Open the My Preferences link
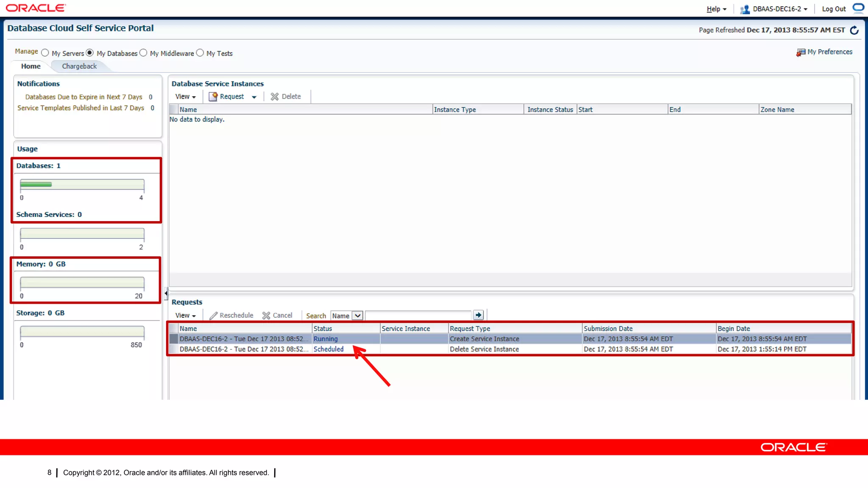The width and height of the screenshot is (868, 488). 830,52
